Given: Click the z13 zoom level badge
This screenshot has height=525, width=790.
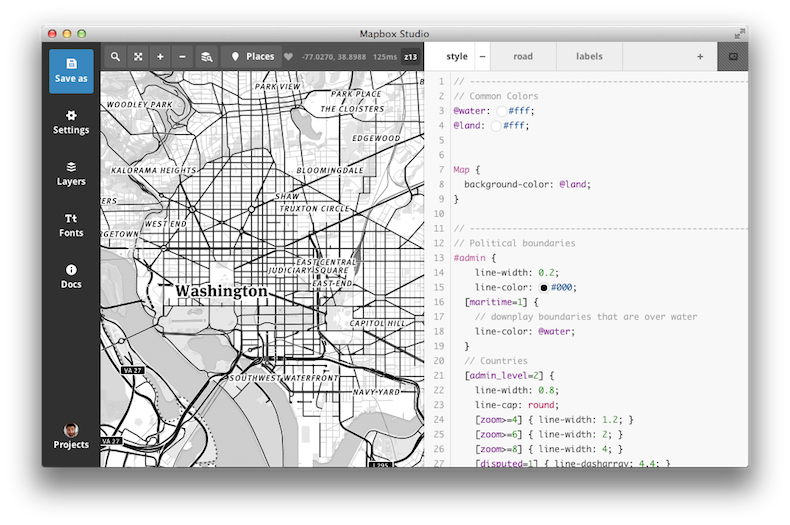Looking at the screenshot, I should [410, 57].
